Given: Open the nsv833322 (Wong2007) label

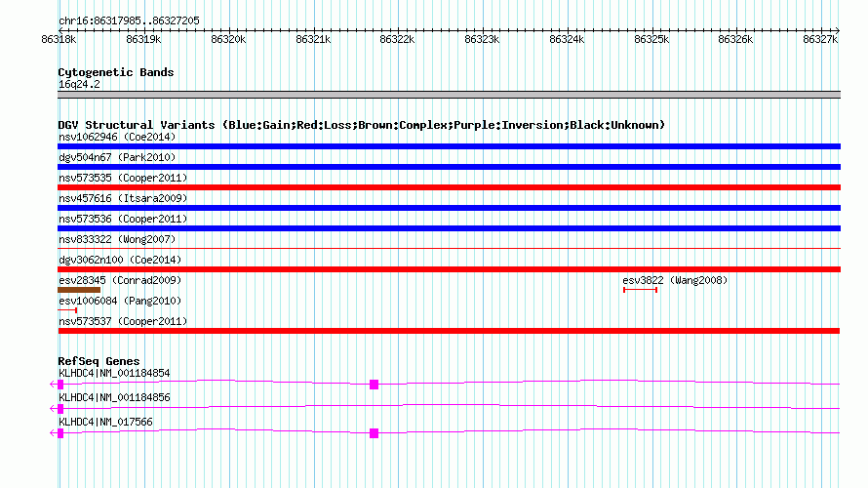Looking at the screenshot, I should coord(117,239).
